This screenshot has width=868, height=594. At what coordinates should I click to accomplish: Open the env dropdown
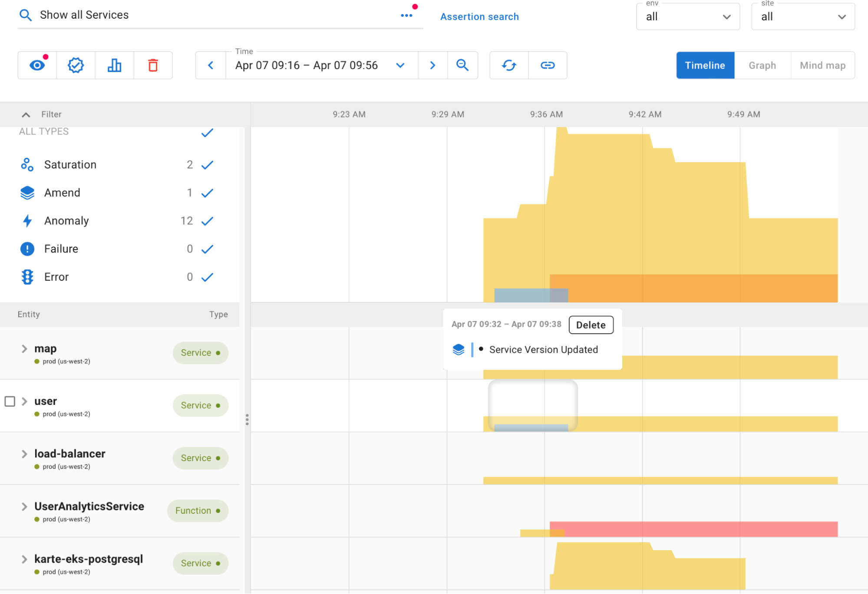point(688,17)
